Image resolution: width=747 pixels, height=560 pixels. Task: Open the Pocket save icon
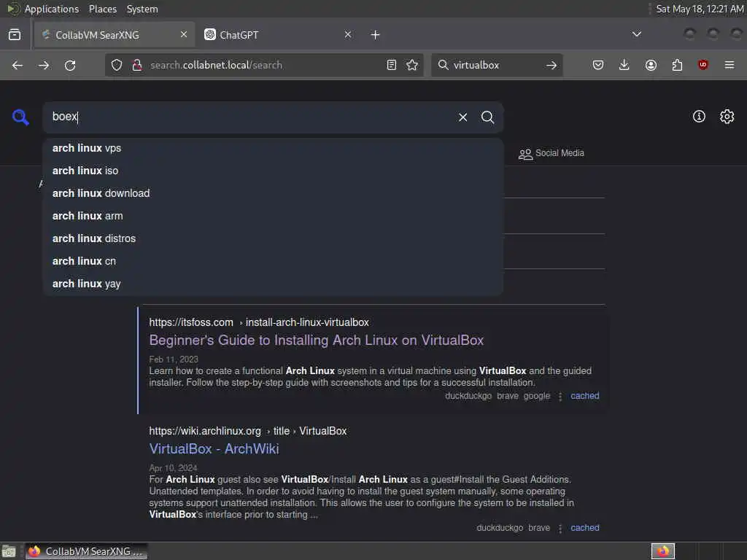click(x=598, y=65)
